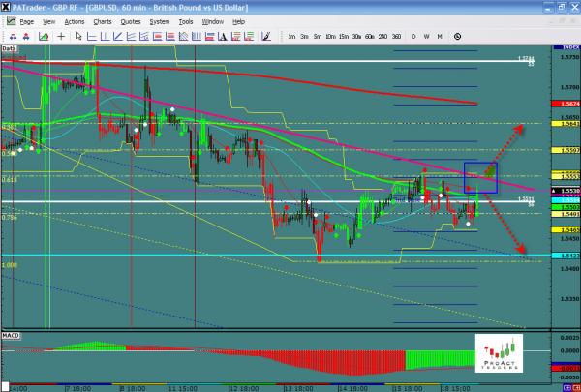Set the chart to Daily (D) interval

pos(413,36)
